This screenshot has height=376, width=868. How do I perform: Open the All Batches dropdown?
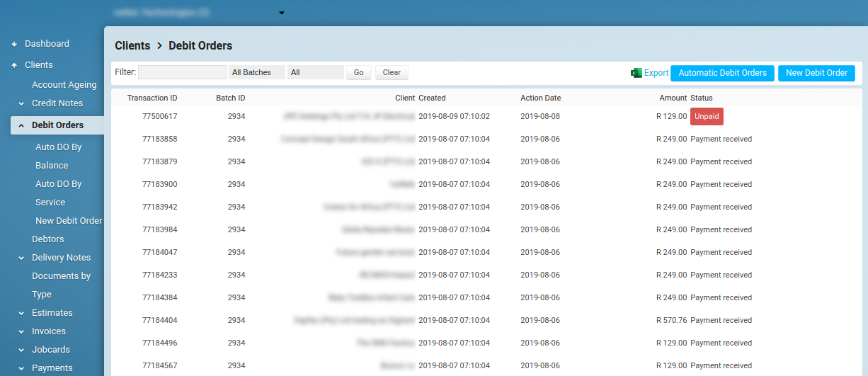point(256,72)
